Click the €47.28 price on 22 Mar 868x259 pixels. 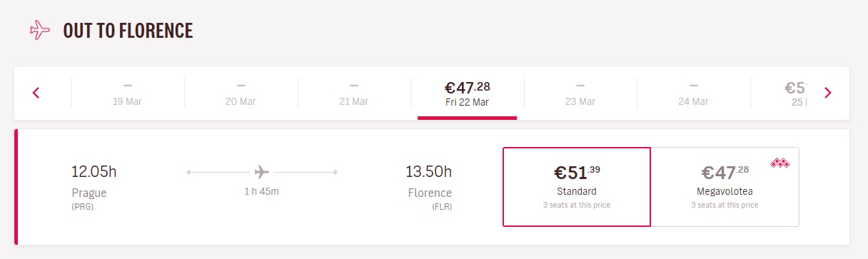[x=468, y=88]
